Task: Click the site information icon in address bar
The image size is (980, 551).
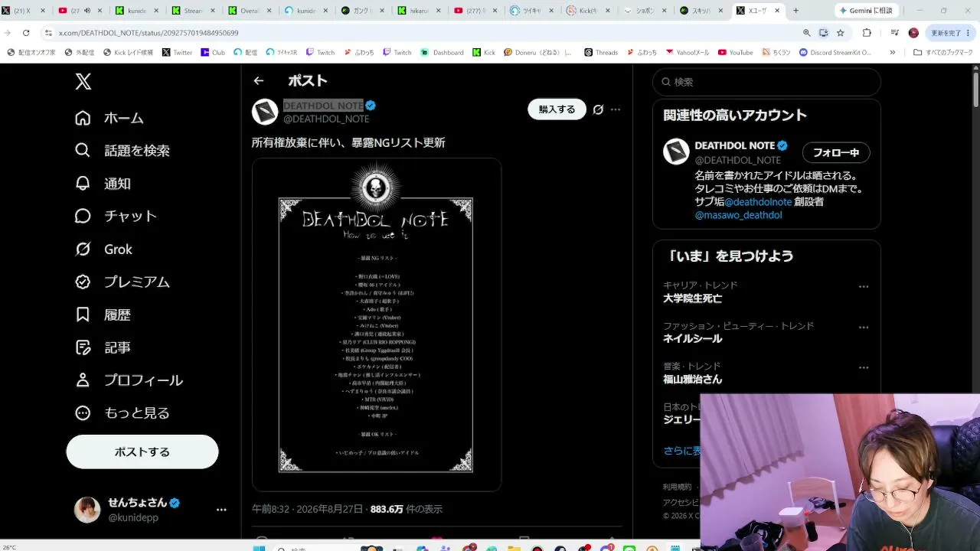Action: point(48,33)
